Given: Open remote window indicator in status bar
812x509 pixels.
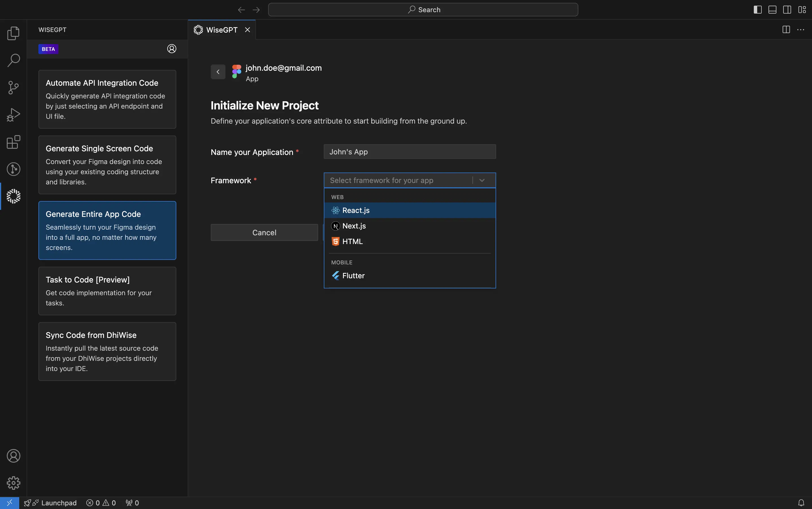Looking at the screenshot, I should click(9, 502).
